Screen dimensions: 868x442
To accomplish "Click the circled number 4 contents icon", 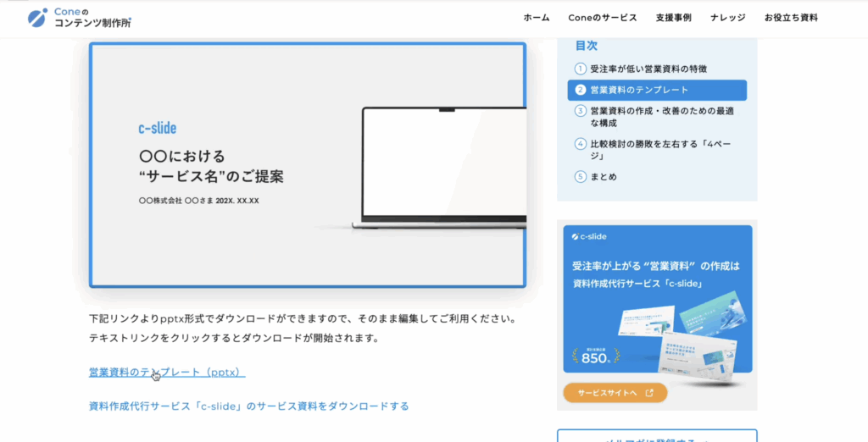I will [x=580, y=145].
